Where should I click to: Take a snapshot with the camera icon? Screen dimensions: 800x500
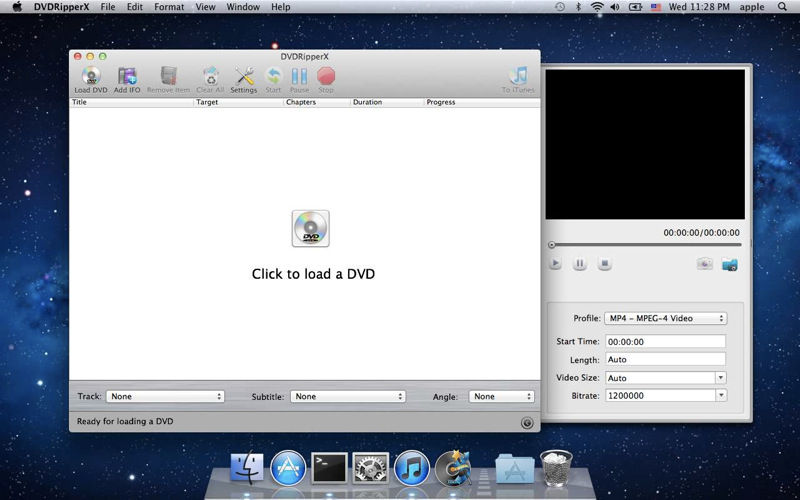[x=705, y=264]
